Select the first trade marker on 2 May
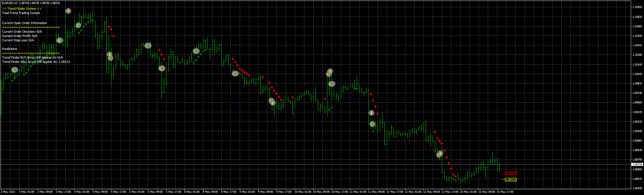The image size is (644, 195). tap(15, 70)
